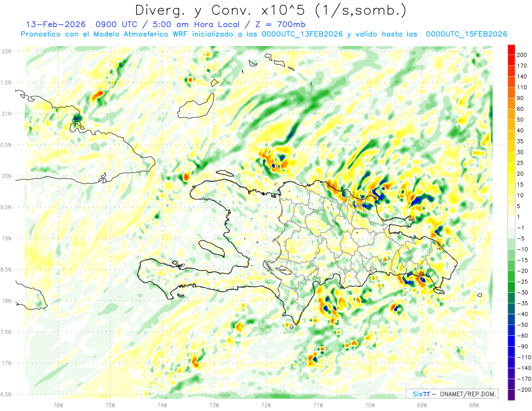532x411 pixels.
Task: Click the colorbar value '-25'
Action: [x=524, y=282]
